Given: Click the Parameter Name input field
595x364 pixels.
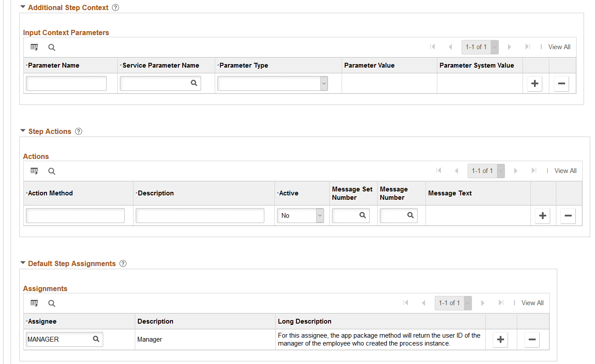Looking at the screenshot, I should tap(66, 83).
